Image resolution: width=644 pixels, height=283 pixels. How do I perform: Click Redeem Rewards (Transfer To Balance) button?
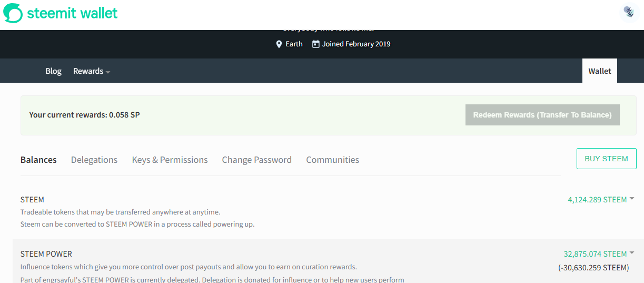tap(542, 115)
